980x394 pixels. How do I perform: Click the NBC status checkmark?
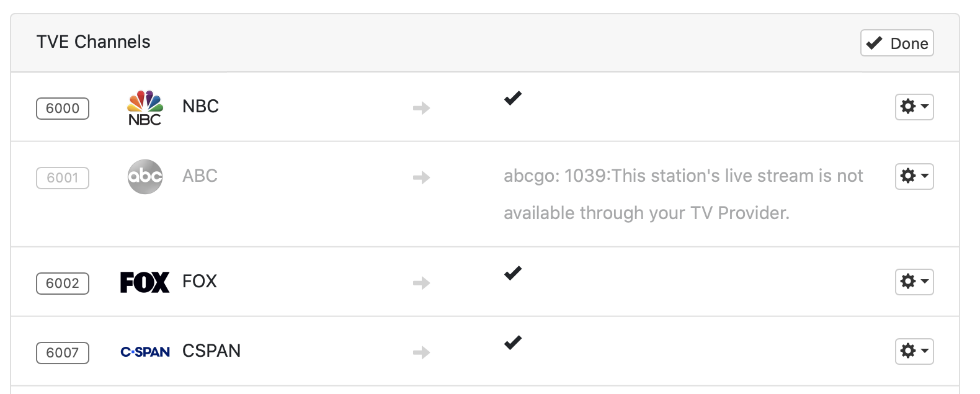(513, 98)
